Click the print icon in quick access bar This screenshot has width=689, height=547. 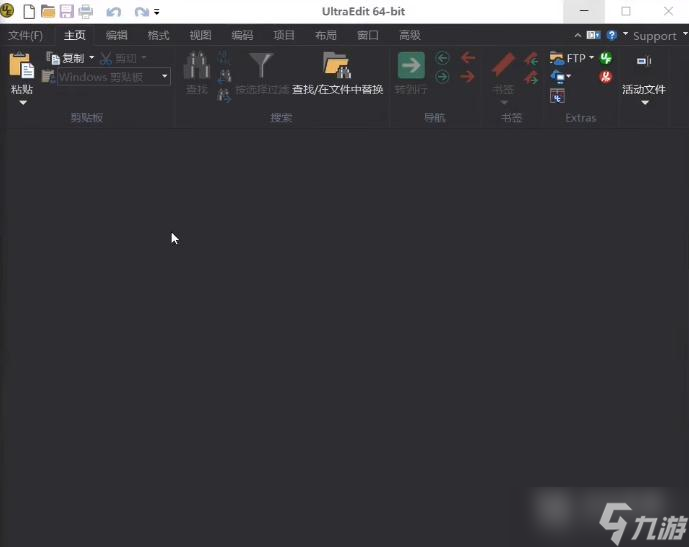(86, 11)
